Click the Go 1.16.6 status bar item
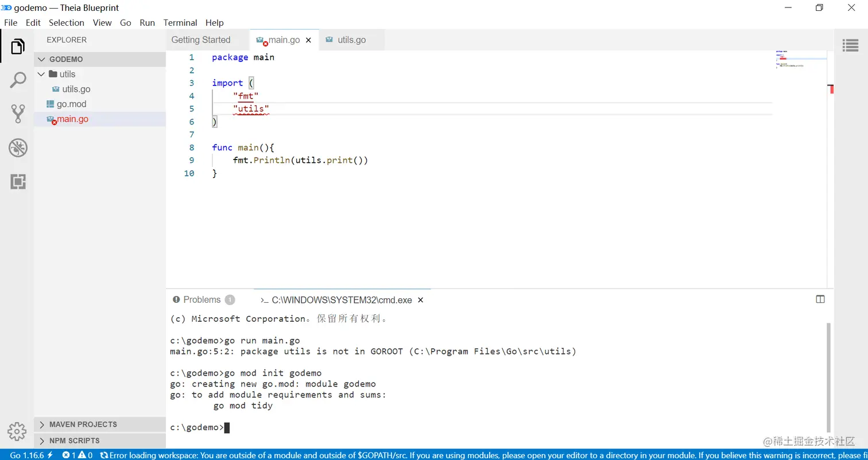868x460 pixels. pyautogui.click(x=32, y=455)
